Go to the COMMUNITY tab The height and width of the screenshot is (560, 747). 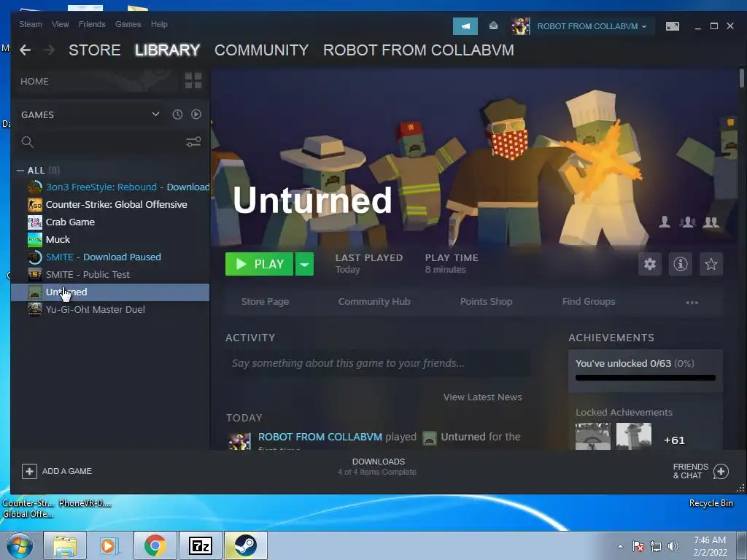click(x=262, y=50)
